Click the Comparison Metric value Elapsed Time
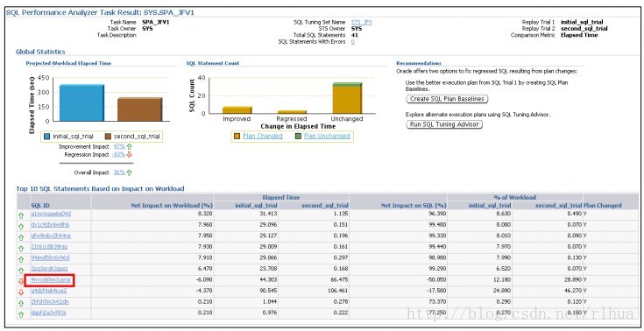The height and width of the screenshot is (331, 644). 579,35
